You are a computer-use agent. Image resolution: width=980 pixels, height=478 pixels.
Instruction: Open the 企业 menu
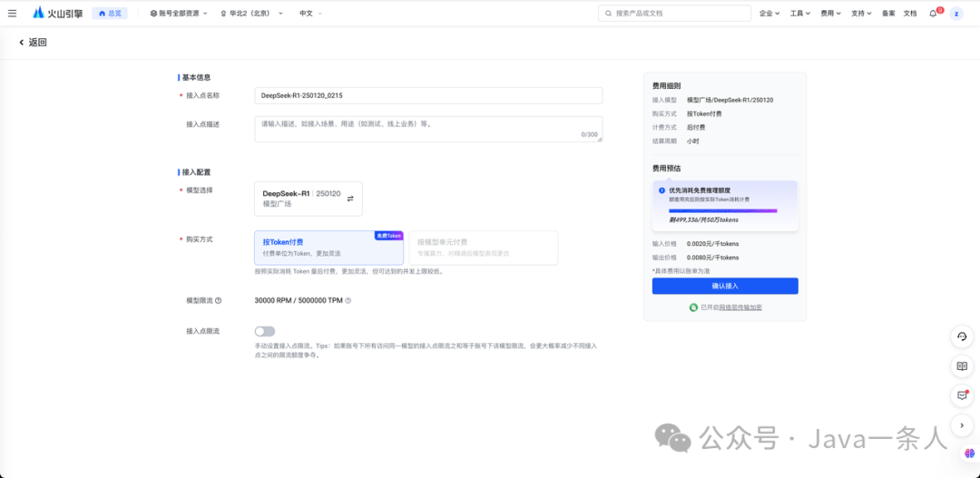tap(769, 13)
